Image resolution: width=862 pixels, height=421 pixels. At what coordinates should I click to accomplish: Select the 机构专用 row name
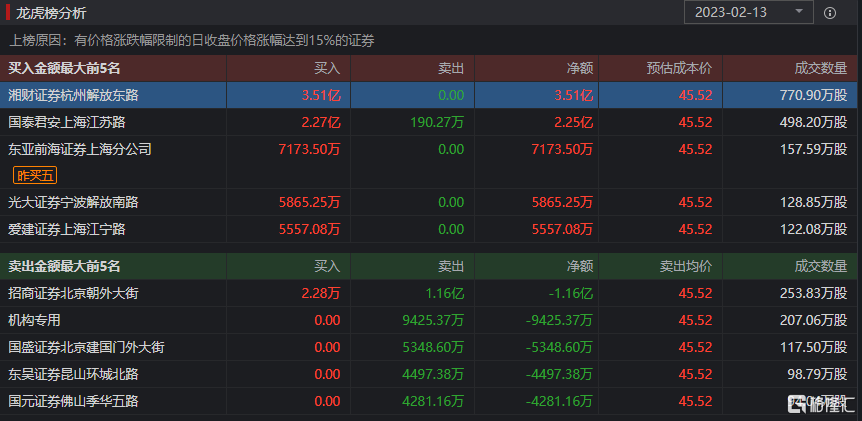point(34,320)
